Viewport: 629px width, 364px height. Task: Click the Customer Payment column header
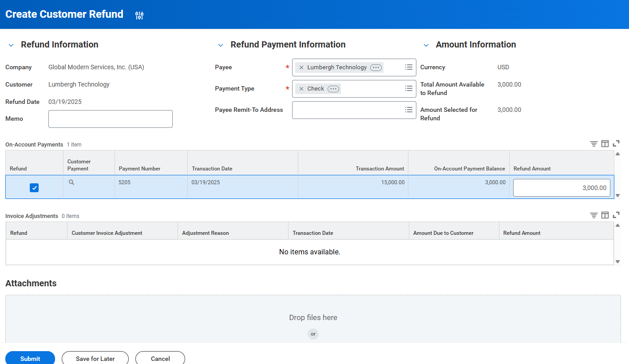tap(89, 163)
